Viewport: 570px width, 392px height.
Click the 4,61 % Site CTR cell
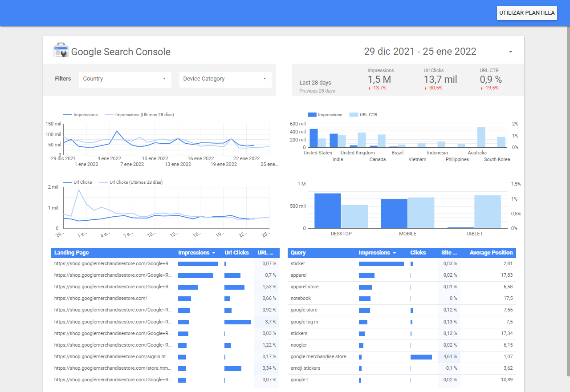(x=450, y=357)
